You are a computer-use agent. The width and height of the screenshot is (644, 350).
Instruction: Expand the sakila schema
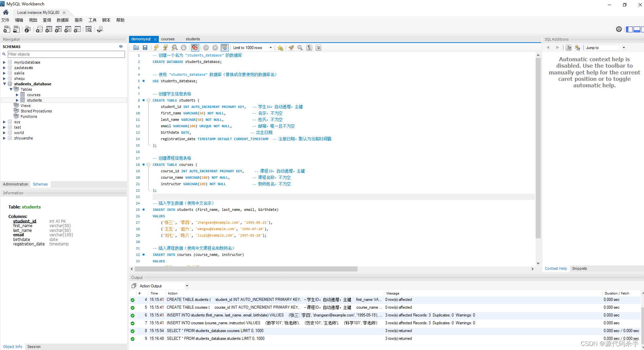pyautogui.click(x=4, y=73)
